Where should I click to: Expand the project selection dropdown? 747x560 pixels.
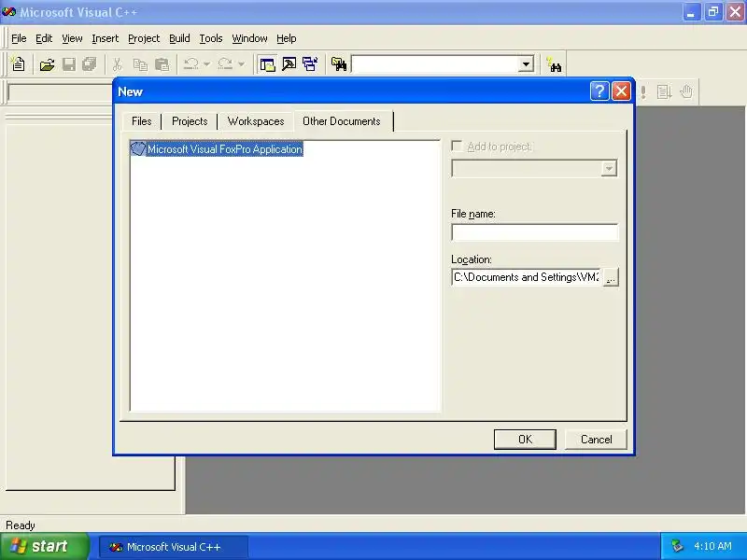[609, 168]
